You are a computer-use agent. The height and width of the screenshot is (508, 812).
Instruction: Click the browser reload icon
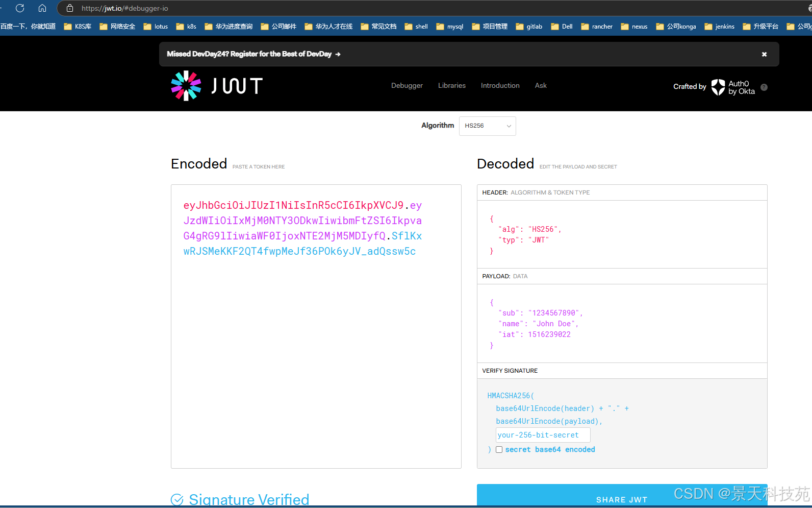[20, 8]
